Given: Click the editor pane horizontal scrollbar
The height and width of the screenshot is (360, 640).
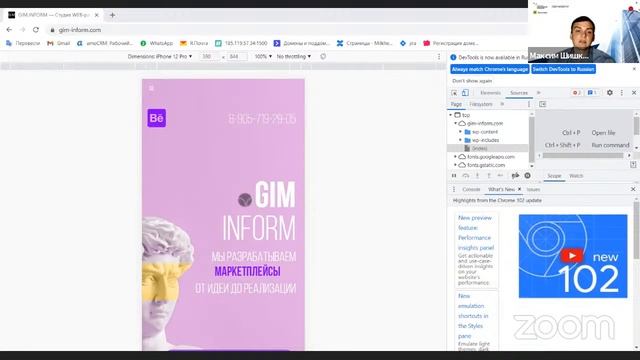Looking at the screenshot, I should point(584,156).
